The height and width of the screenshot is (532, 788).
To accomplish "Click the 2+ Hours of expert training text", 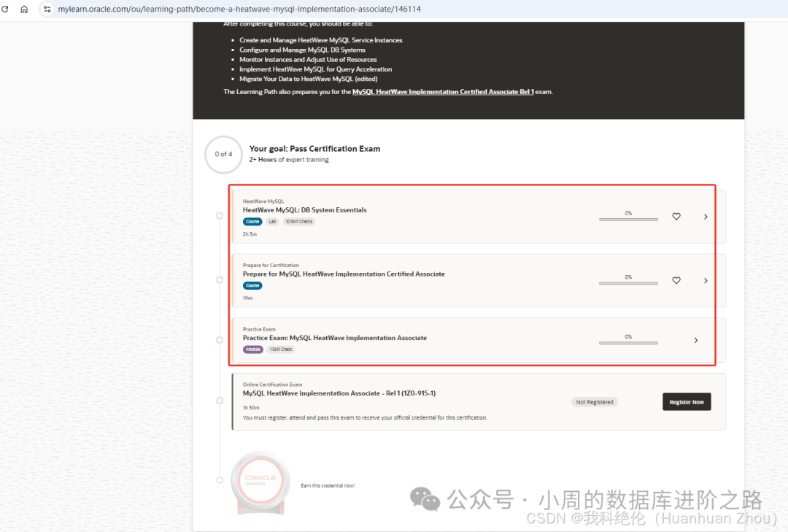I will [289, 160].
